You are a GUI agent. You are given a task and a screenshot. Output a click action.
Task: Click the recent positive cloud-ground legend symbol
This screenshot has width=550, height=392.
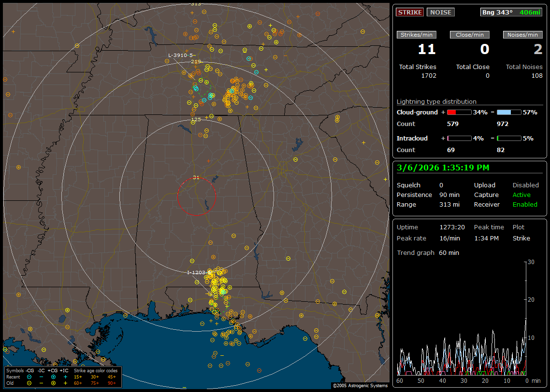tap(53, 377)
